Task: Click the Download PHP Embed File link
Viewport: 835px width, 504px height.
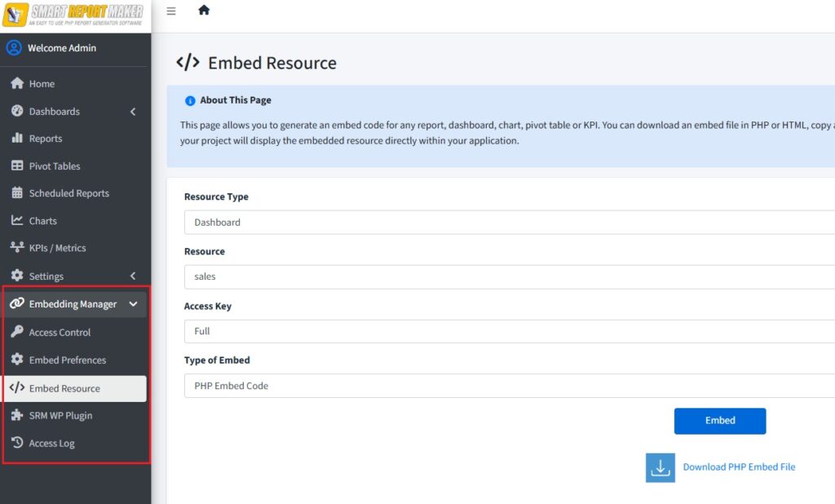Action: click(x=739, y=466)
